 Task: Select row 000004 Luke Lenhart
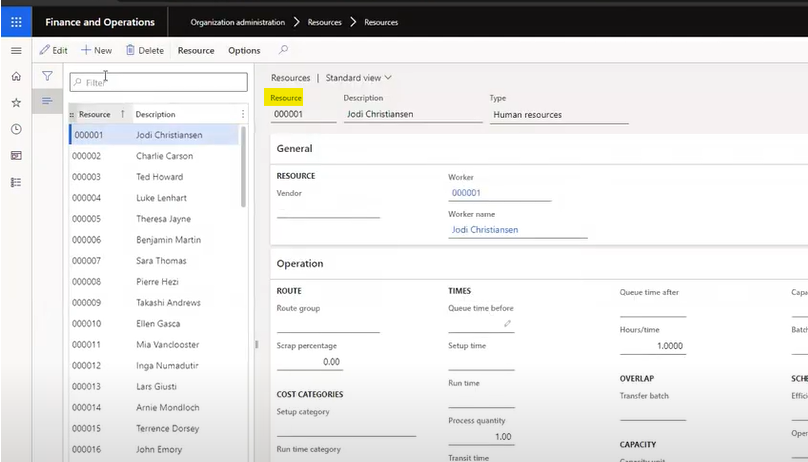pos(154,198)
